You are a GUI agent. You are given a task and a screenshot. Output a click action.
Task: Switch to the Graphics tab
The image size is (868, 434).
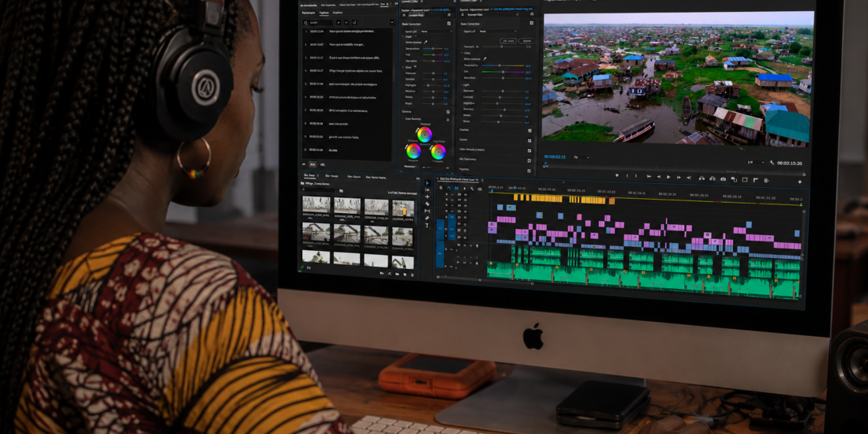click(338, 13)
